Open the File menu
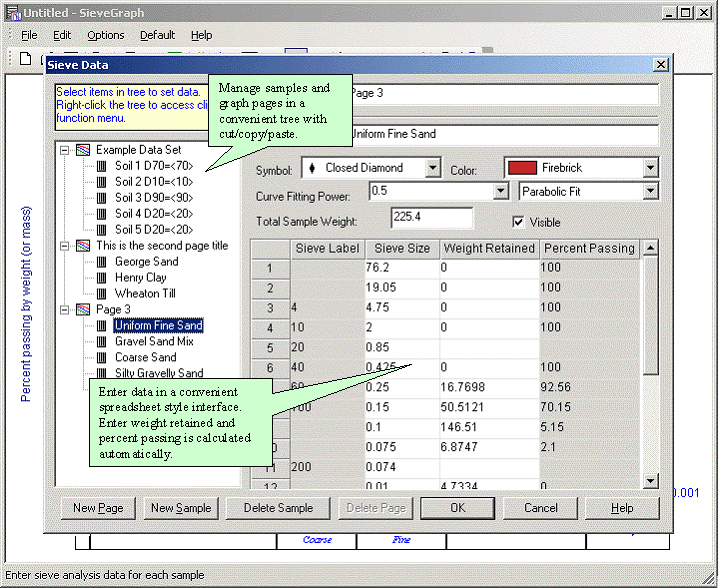The image size is (718, 588). point(29,35)
